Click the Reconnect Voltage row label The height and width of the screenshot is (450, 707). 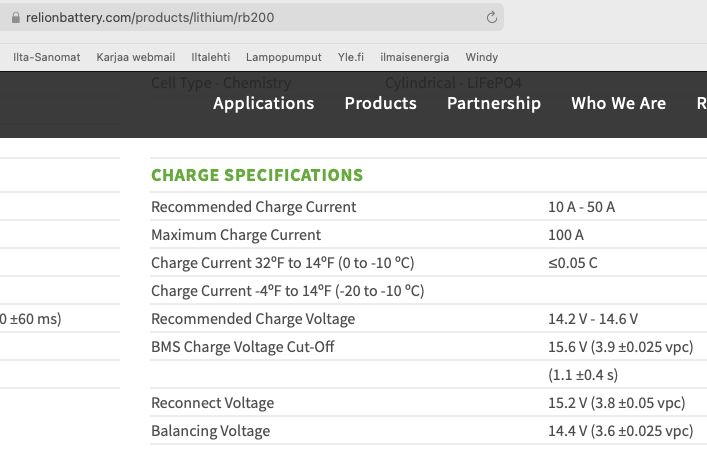click(212, 403)
